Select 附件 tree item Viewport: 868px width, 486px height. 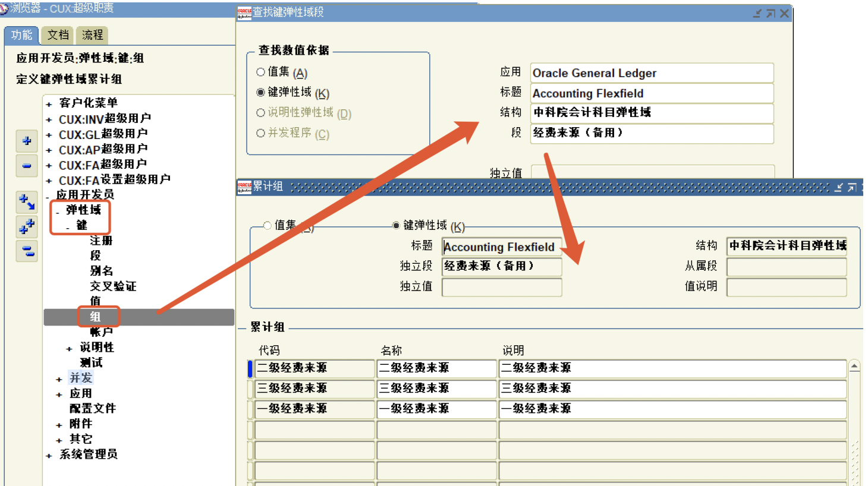click(81, 424)
